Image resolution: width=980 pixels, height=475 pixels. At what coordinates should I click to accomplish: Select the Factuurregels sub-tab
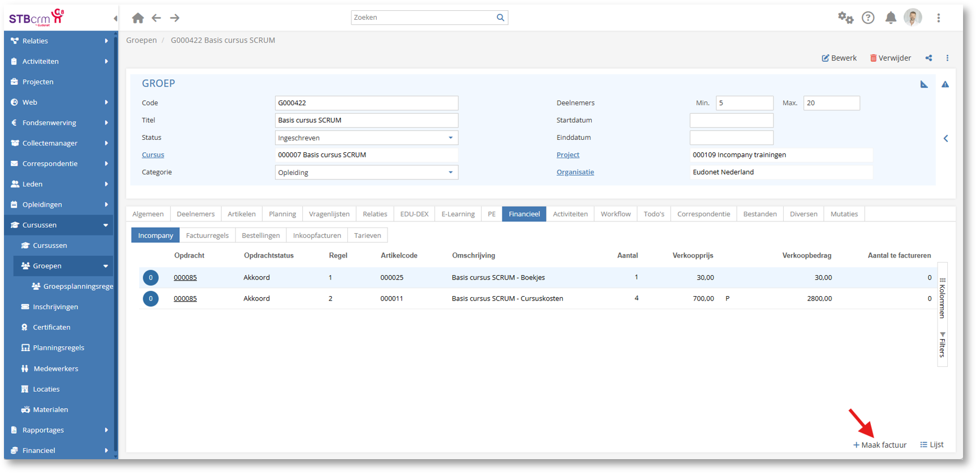(x=207, y=236)
